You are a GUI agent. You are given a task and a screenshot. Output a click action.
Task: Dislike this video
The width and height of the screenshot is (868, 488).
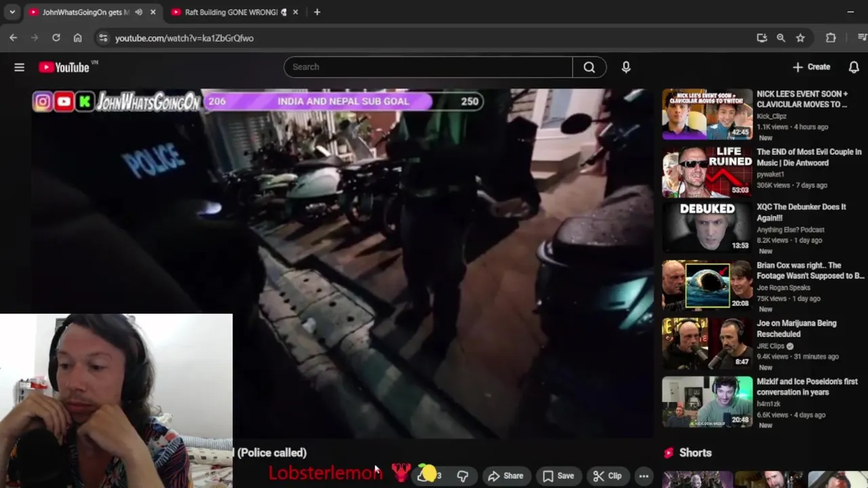pos(462,476)
